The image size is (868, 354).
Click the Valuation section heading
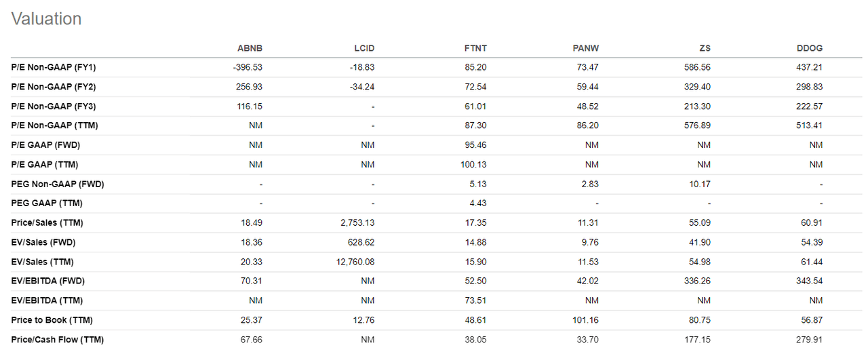tap(46, 19)
